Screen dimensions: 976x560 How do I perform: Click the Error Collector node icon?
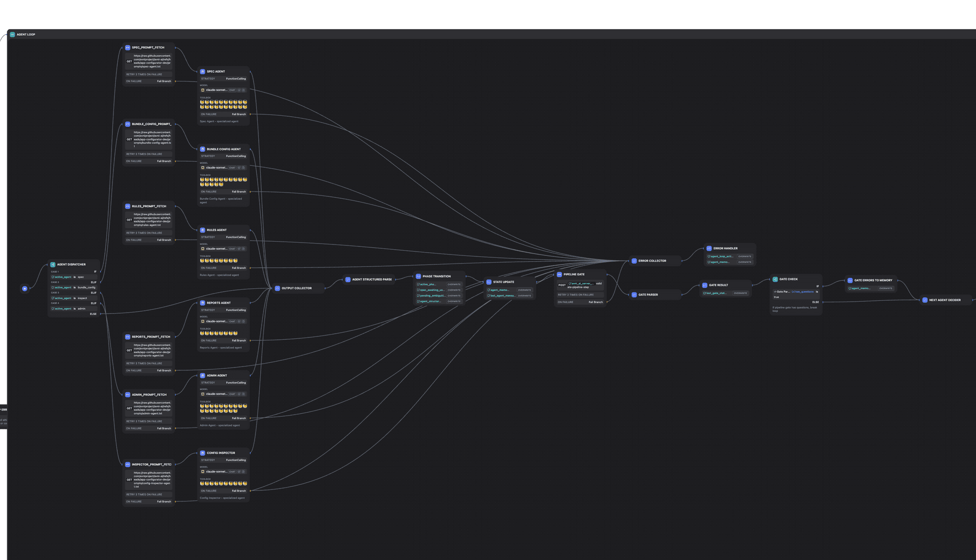coord(634,261)
